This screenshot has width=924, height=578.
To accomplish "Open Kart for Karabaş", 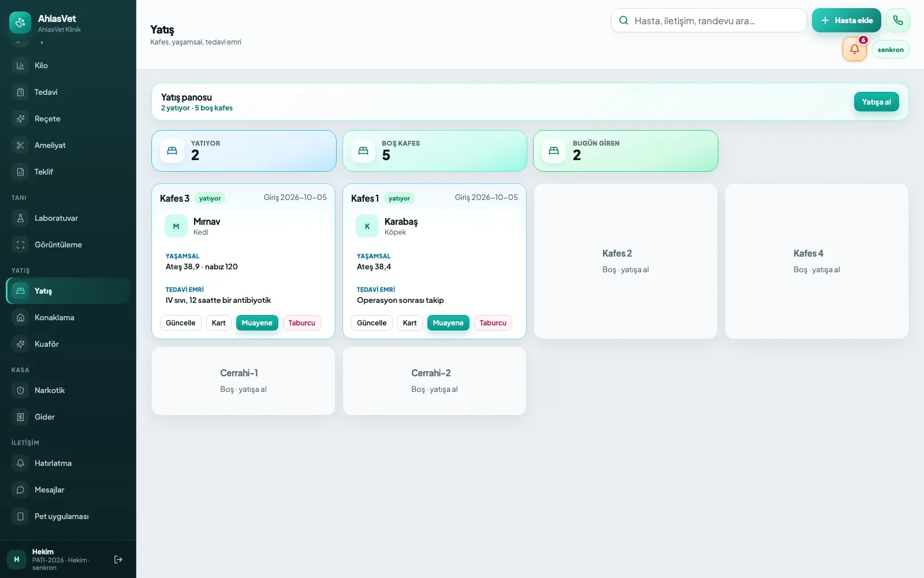I will tap(410, 323).
